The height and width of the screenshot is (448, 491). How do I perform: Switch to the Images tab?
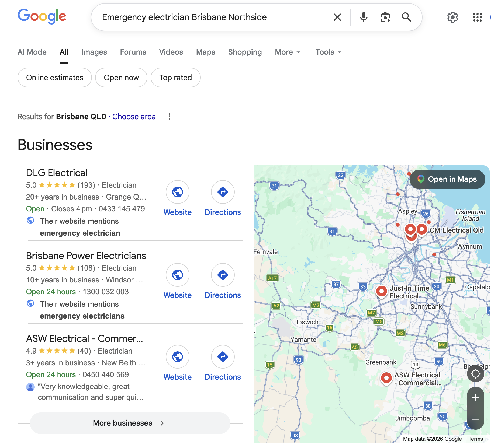tap(94, 52)
